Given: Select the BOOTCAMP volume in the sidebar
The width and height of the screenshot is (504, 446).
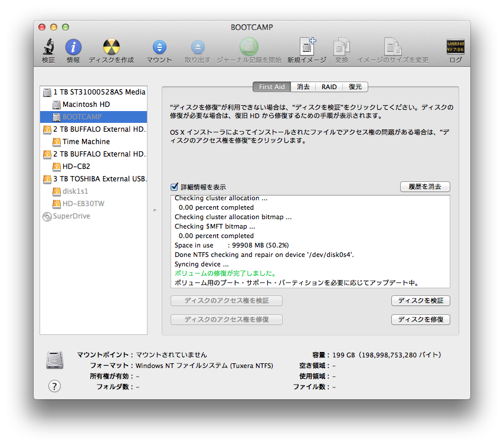Looking at the screenshot, I should (x=93, y=117).
